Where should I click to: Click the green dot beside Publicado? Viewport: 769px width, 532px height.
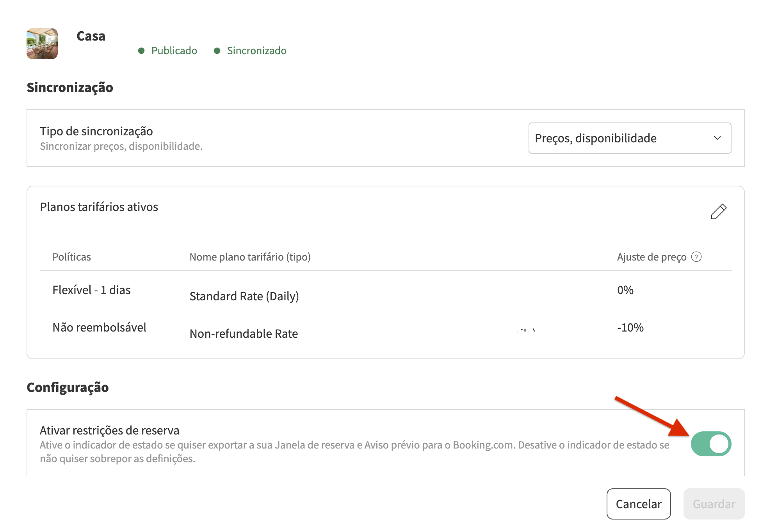pyautogui.click(x=141, y=51)
